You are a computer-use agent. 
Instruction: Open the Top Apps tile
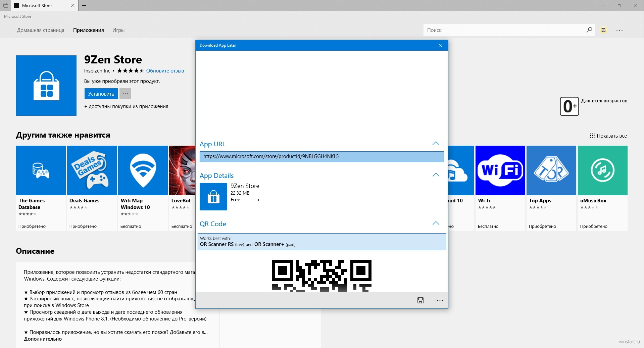[551, 188]
